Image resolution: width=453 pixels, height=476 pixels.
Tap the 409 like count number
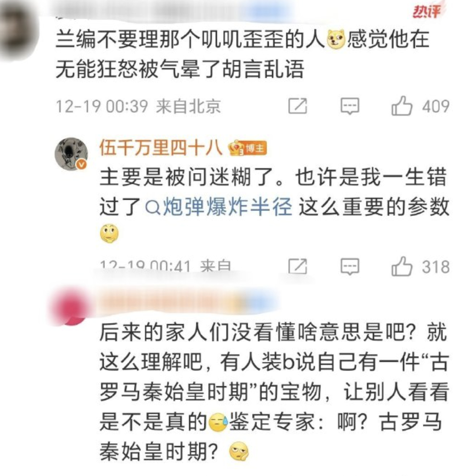click(x=436, y=106)
